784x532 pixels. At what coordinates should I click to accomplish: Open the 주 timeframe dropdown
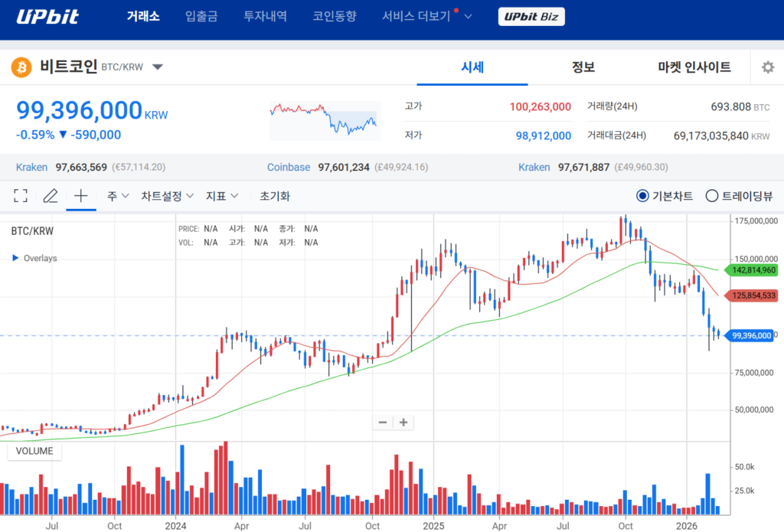pyautogui.click(x=118, y=196)
